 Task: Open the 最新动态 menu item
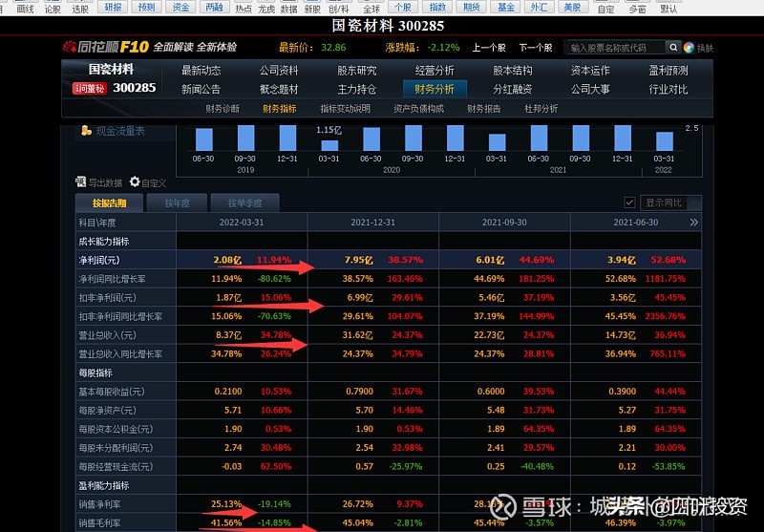(202, 71)
